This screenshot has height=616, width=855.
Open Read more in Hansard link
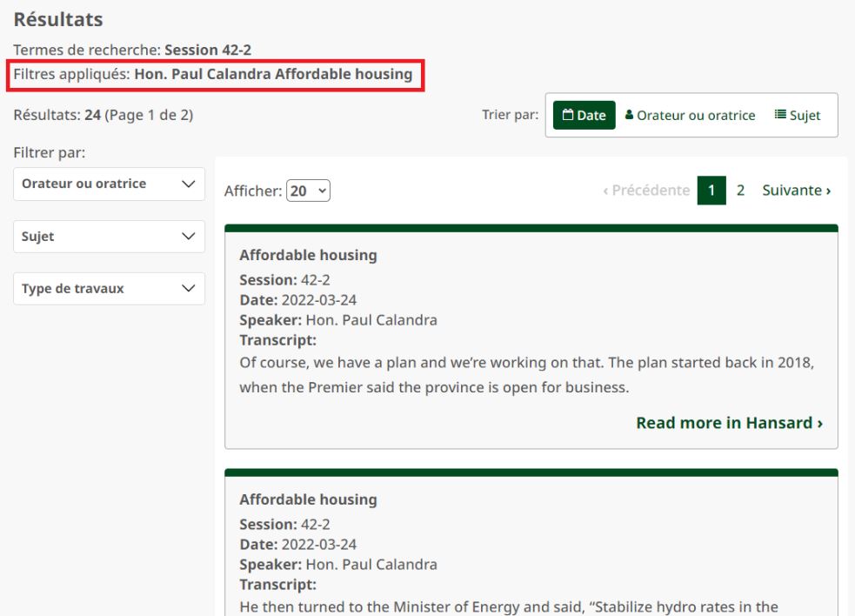tap(729, 423)
